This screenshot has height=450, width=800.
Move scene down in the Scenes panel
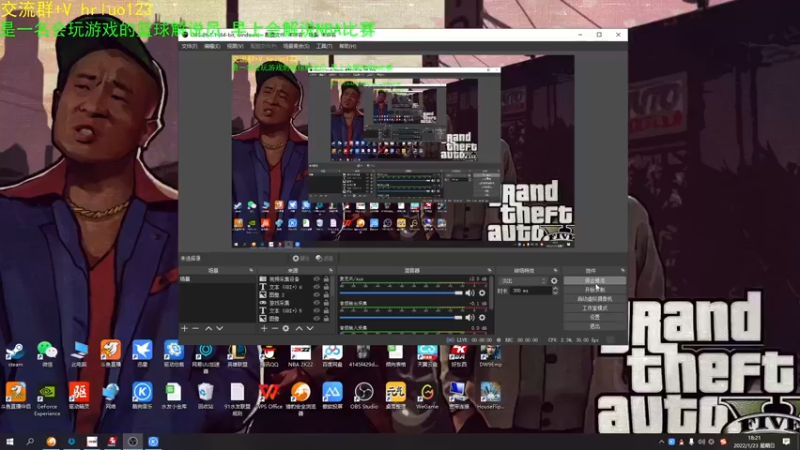[x=219, y=329]
